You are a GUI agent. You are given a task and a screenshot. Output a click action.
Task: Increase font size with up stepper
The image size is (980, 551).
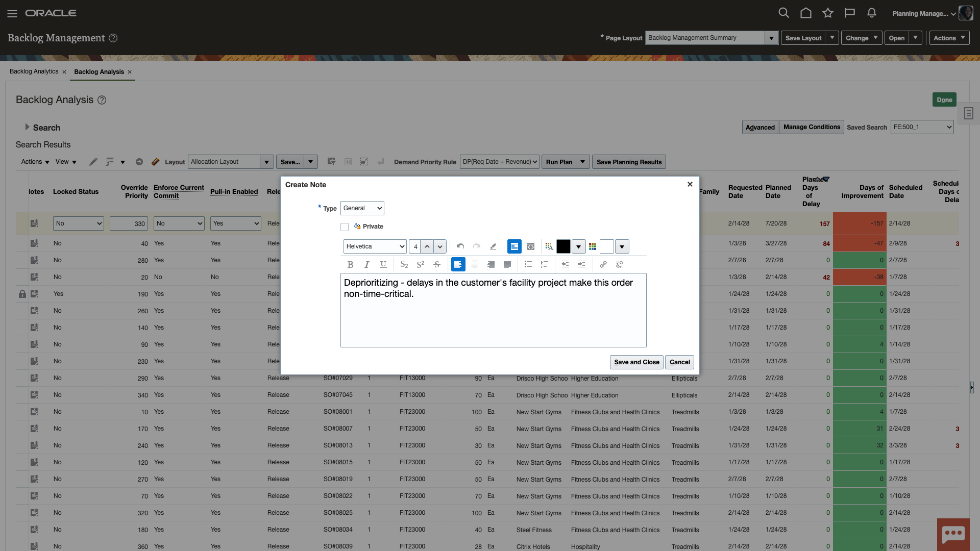point(427,246)
